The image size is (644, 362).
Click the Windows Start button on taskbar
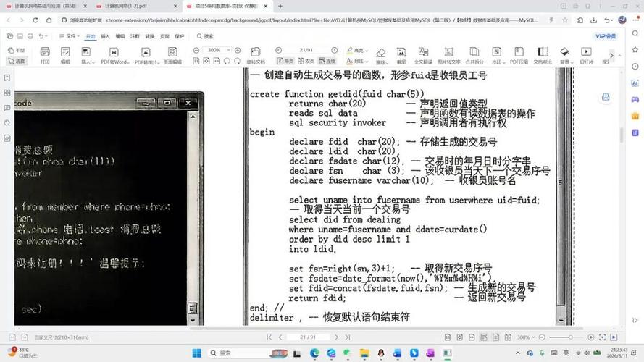point(197,353)
